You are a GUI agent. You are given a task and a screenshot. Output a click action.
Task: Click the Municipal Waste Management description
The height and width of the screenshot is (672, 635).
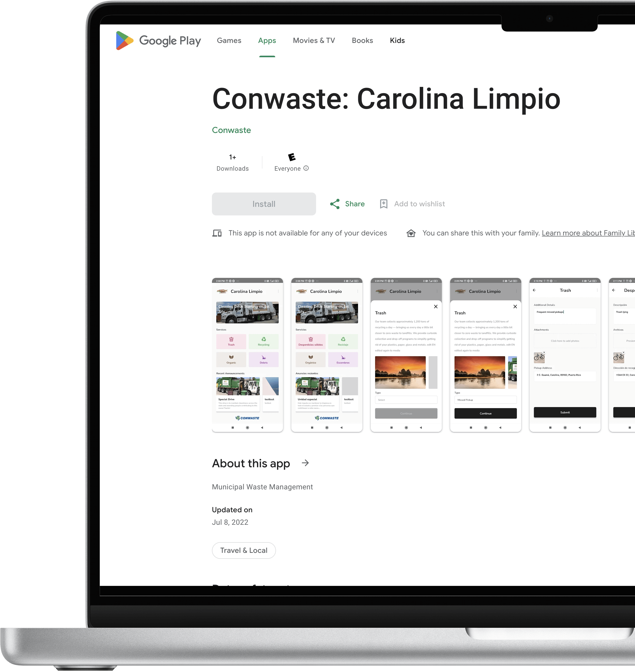click(262, 487)
